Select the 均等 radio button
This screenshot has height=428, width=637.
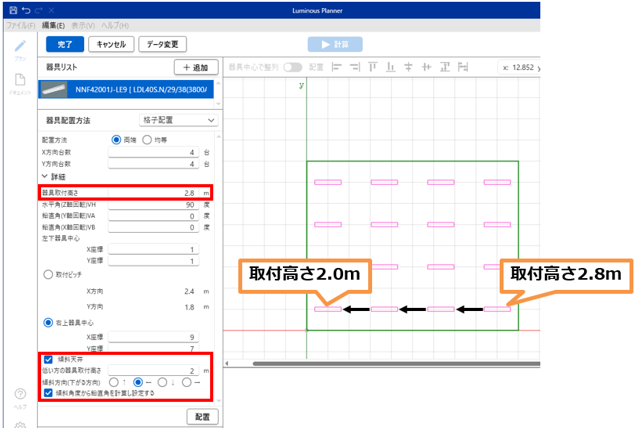[147, 139]
